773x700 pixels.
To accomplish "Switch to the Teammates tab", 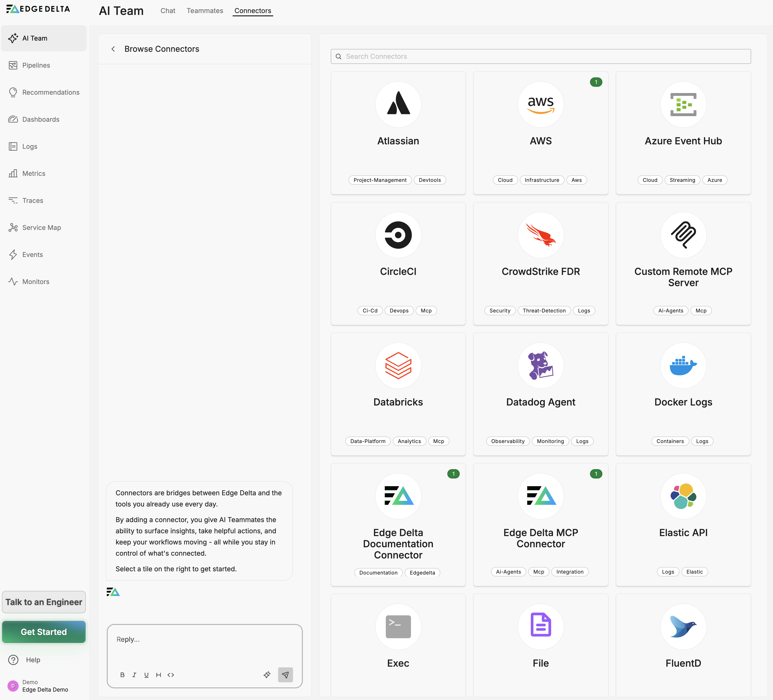I will [205, 11].
